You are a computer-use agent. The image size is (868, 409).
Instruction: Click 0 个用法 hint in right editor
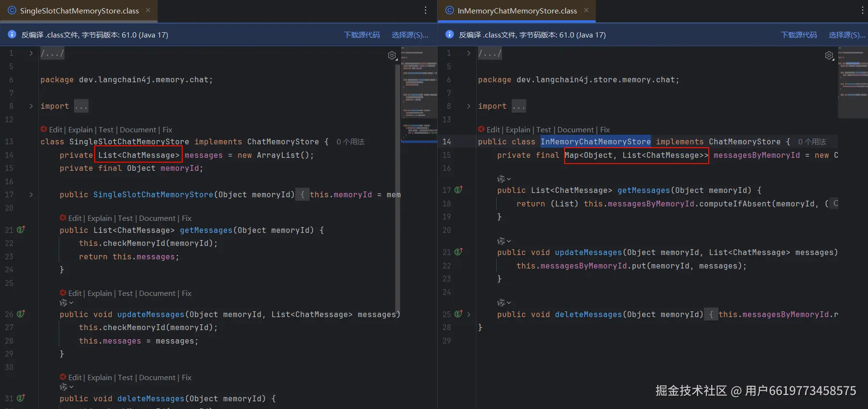[812, 142]
